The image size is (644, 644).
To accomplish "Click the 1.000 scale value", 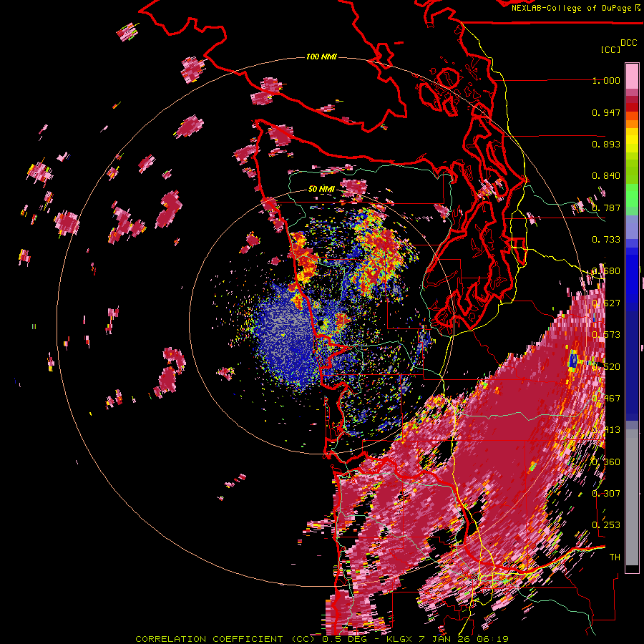I will (x=606, y=80).
